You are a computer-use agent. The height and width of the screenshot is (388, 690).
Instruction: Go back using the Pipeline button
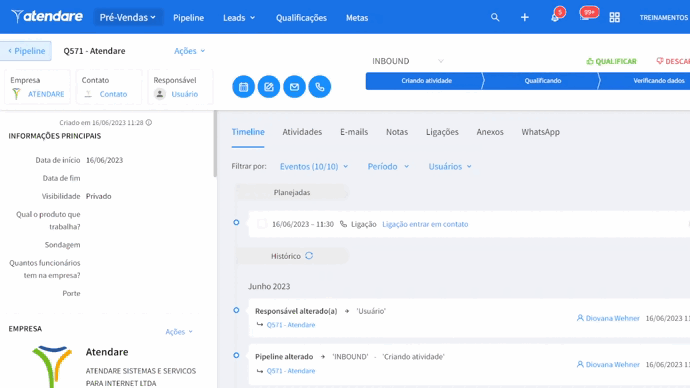click(26, 51)
